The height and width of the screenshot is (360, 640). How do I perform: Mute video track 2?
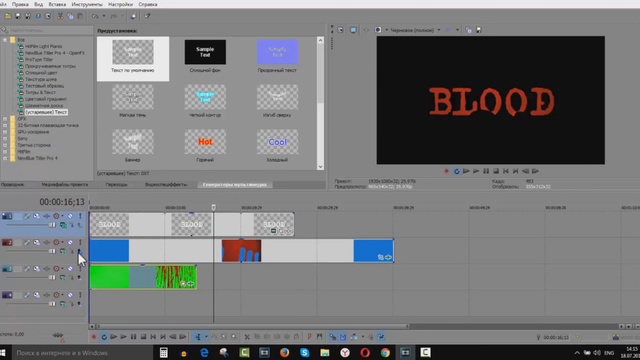[x=70, y=242]
